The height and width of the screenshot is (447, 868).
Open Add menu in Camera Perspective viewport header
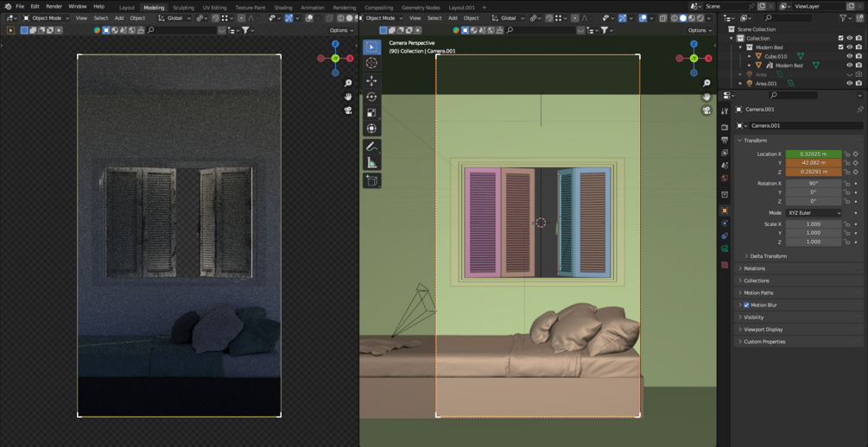coord(453,18)
